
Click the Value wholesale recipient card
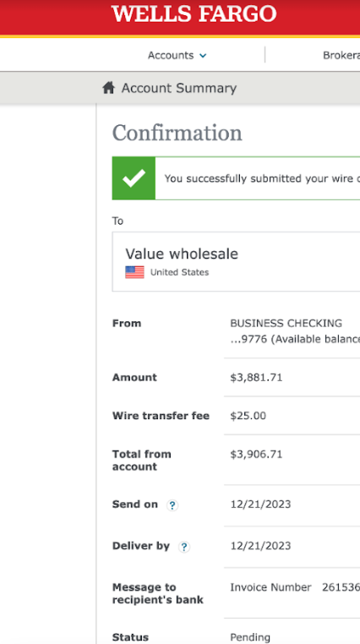[x=236, y=262]
